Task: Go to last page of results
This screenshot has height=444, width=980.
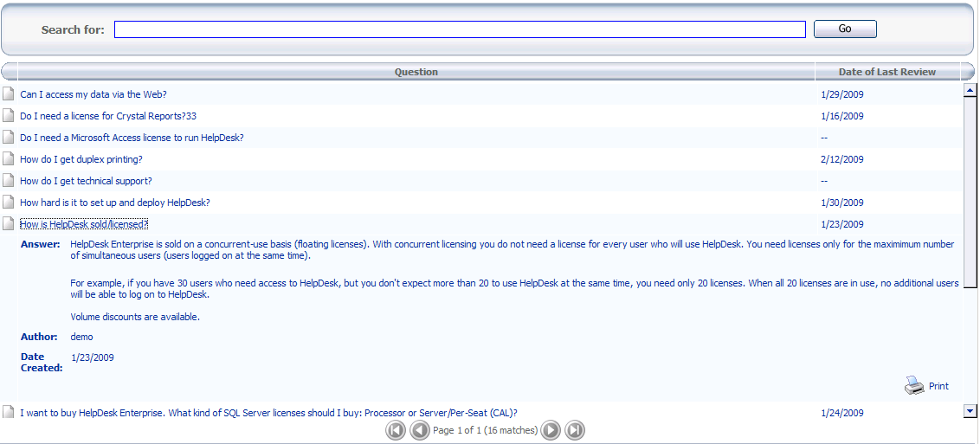Action: click(575, 430)
